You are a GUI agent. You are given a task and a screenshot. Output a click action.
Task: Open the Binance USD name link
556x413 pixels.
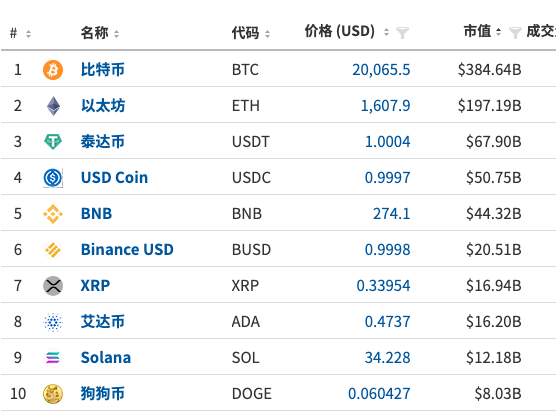(x=127, y=250)
